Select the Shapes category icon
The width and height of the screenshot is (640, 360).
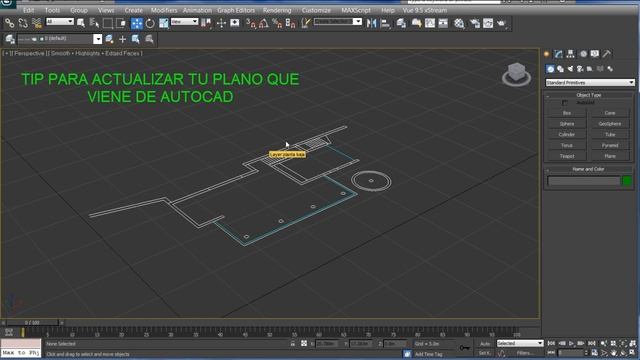tap(560, 69)
